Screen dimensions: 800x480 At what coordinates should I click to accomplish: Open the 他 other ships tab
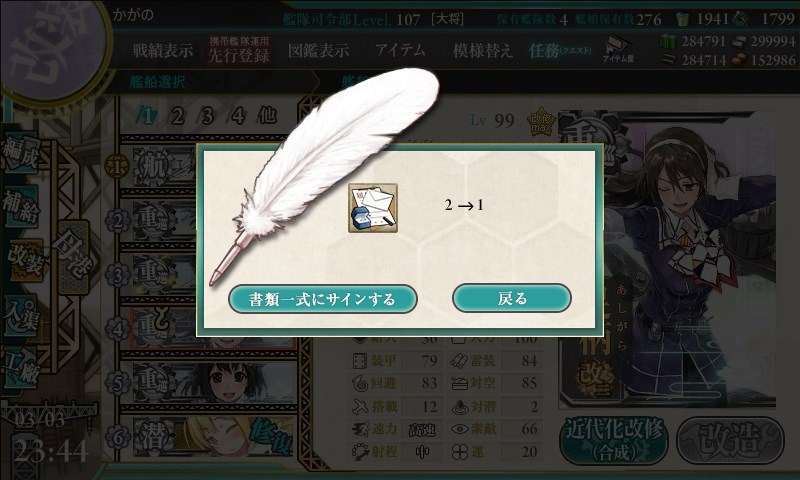pos(267,116)
